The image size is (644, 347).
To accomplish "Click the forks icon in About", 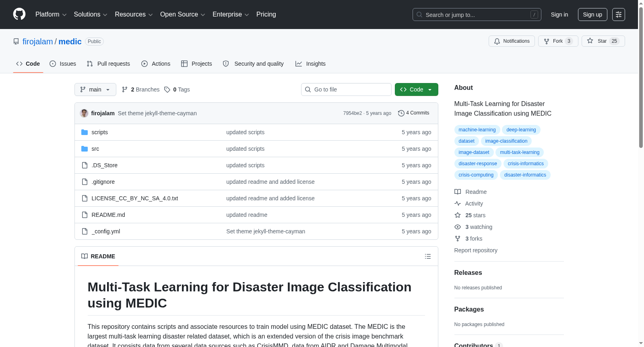I will (x=458, y=239).
